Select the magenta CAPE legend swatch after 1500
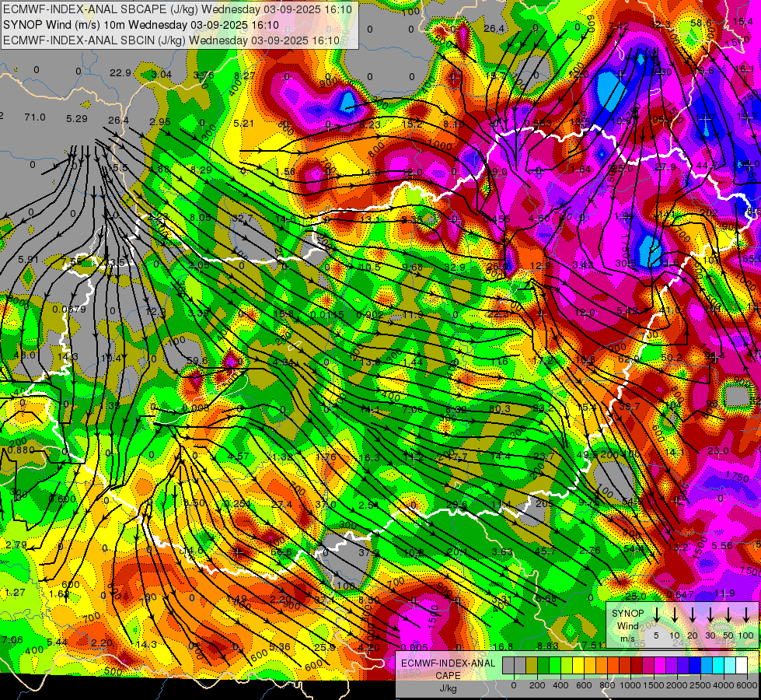 [x=660, y=666]
